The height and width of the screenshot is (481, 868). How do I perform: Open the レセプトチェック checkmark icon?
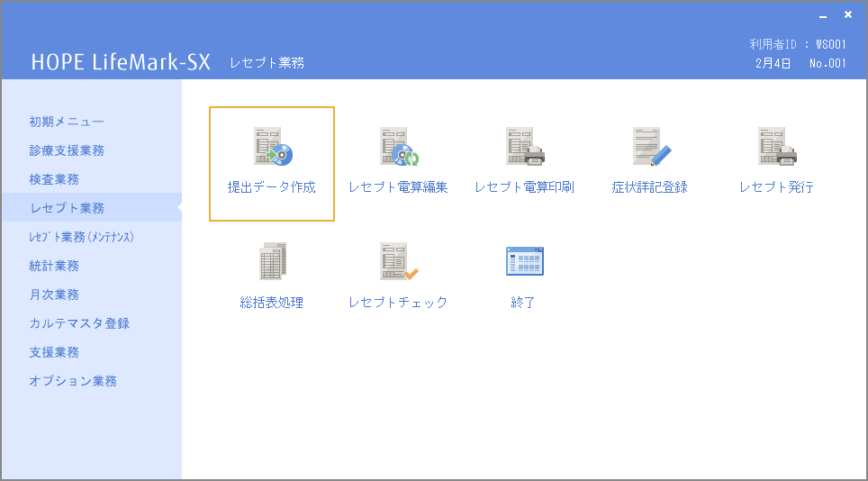point(399,260)
